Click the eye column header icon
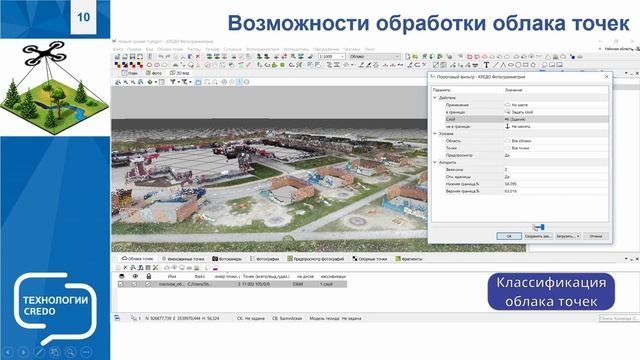 pos(135,276)
